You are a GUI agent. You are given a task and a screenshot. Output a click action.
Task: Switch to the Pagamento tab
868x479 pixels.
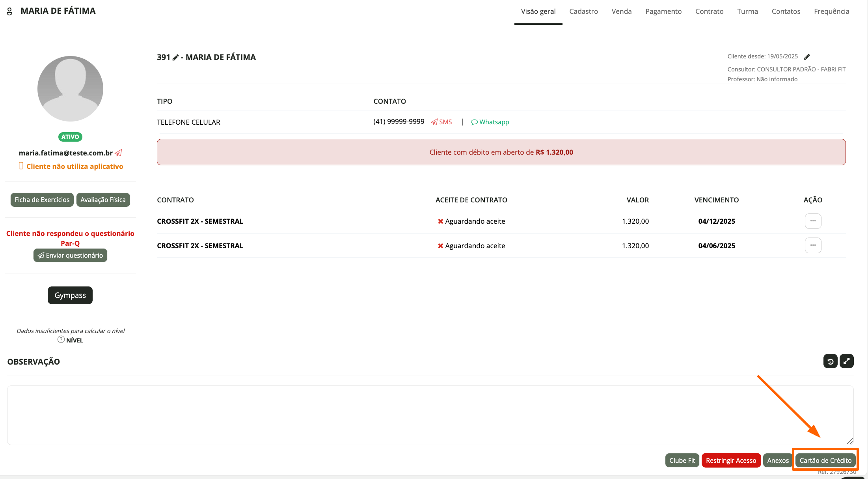tap(663, 11)
